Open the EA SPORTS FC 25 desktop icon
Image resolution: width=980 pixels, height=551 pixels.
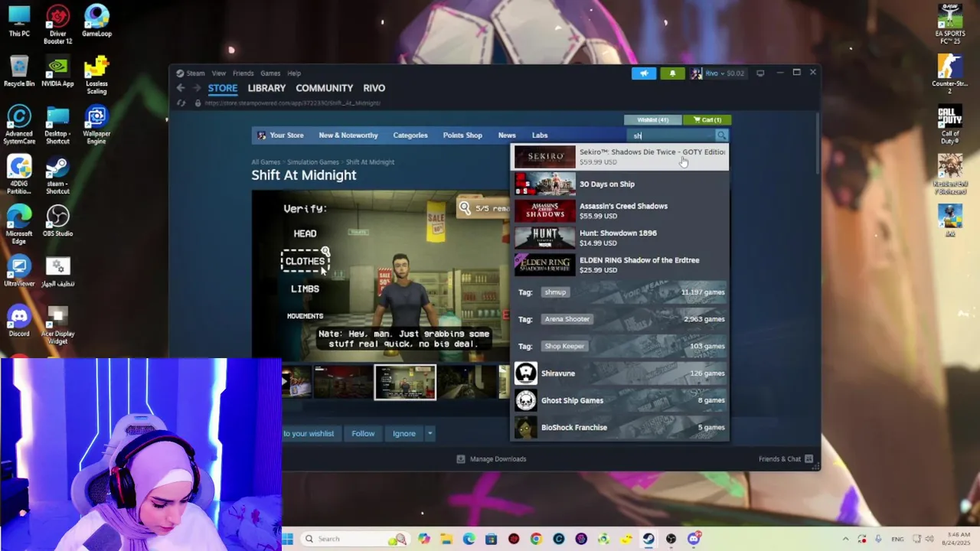pyautogui.click(x=950, y=24)
